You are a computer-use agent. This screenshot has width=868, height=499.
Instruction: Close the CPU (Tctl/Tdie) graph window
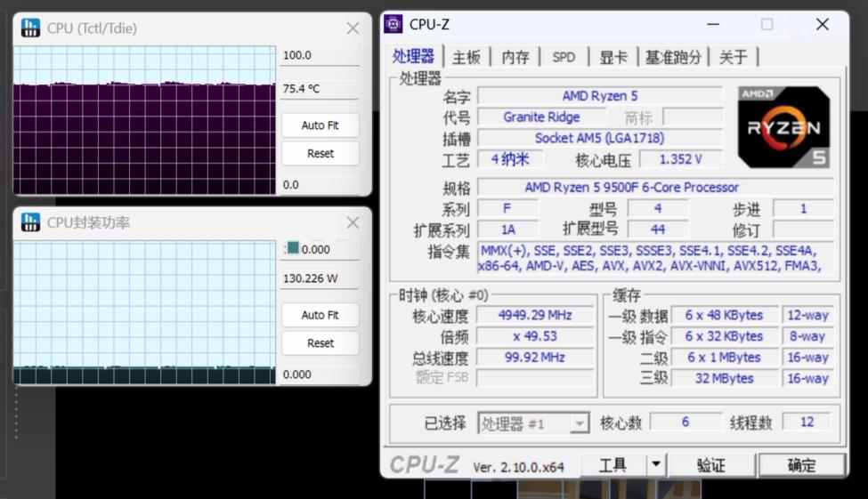(x=353, y=28)
